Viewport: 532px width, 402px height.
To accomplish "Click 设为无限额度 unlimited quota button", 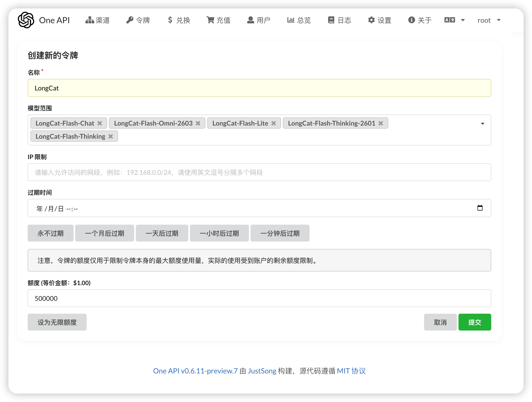I will pos(57,322).
